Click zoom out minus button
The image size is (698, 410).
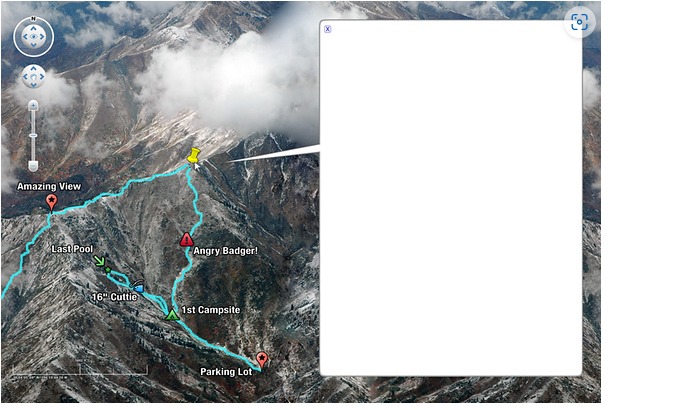point(33,166)
